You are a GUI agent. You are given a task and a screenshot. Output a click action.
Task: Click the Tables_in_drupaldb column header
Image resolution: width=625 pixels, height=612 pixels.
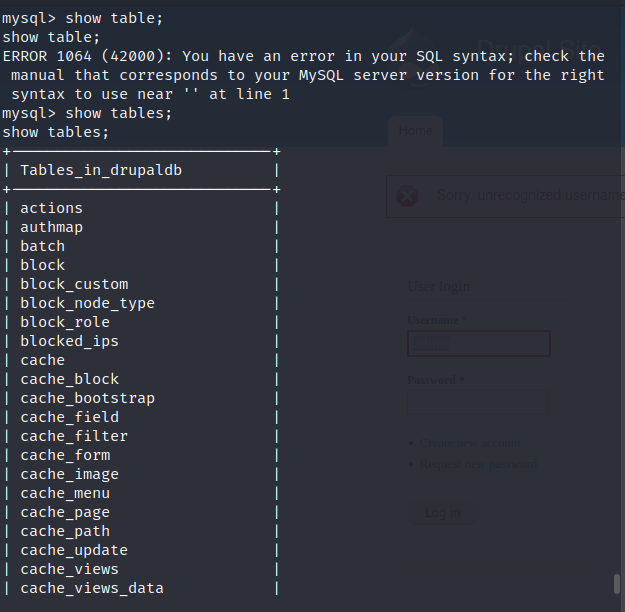tap(101, 170)
